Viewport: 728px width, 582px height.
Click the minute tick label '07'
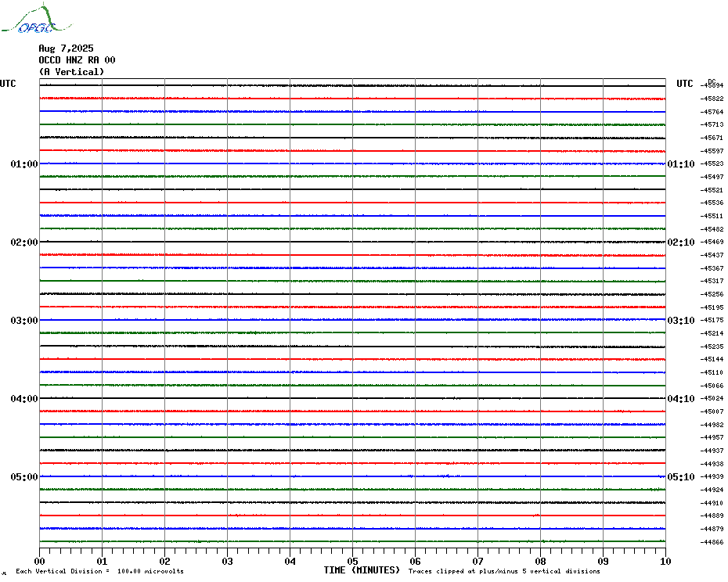(478, 561)
